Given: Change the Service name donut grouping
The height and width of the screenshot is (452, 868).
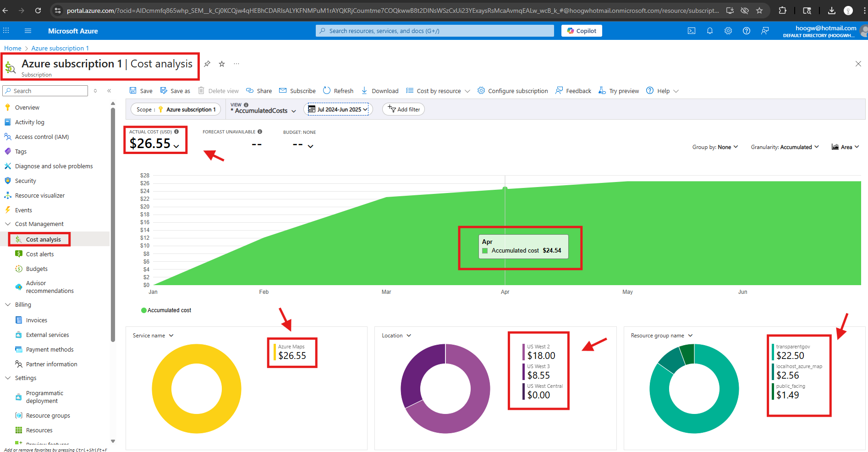Looking at the screenshot, I should (x=153, y=336).
